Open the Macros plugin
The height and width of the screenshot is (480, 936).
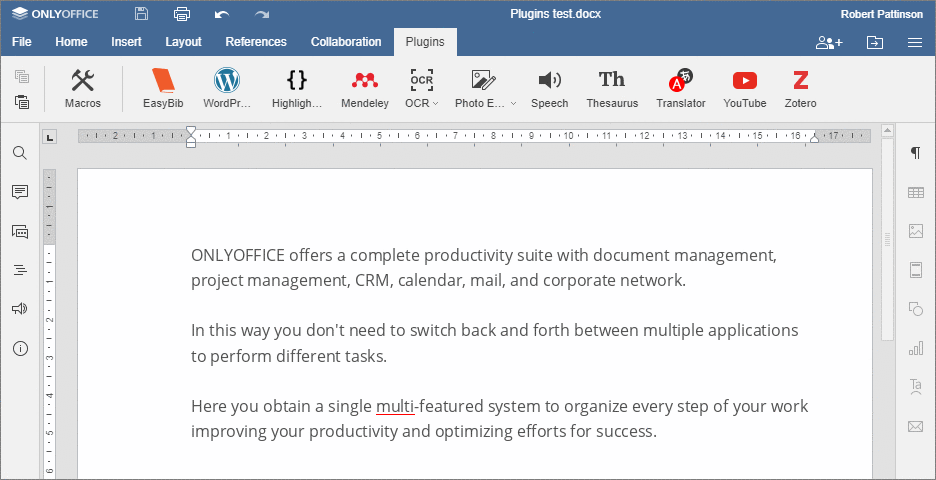83,89
